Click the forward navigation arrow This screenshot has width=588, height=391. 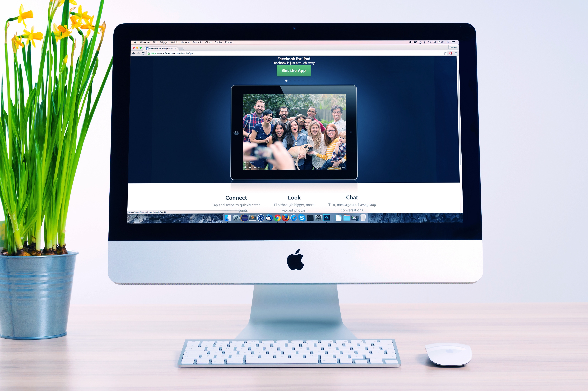pyautogui.click(x=140, y=53)
